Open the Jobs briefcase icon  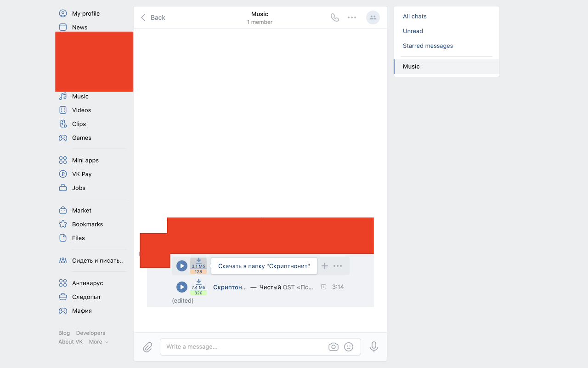click(63, 188)
